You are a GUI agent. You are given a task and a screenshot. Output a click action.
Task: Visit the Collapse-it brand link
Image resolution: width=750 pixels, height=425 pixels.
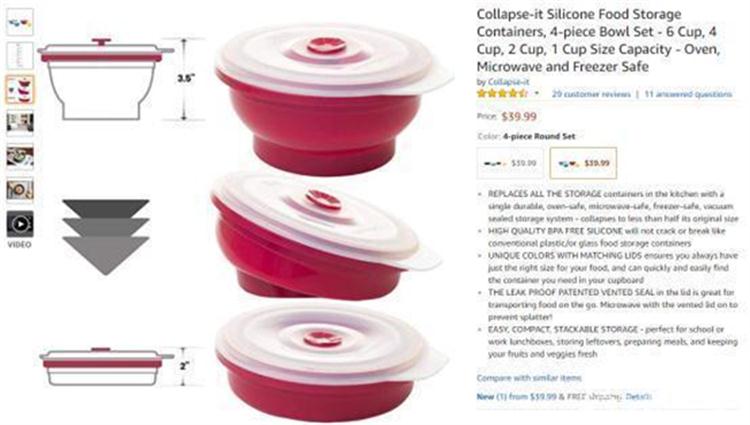click(x=508, y=82)
